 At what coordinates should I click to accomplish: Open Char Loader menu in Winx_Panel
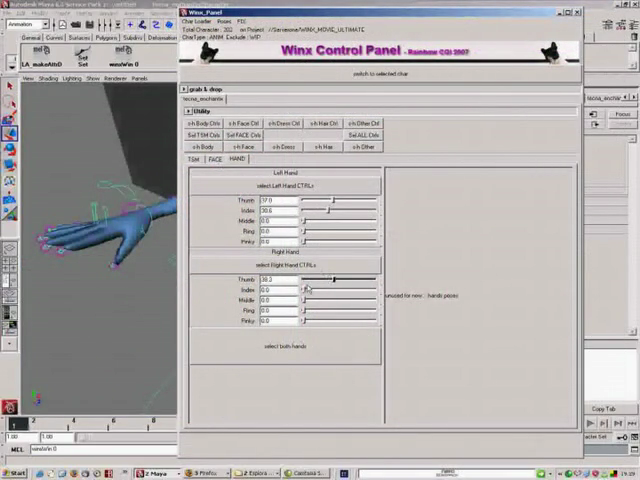pyautogui.click(x=197, y=21)
